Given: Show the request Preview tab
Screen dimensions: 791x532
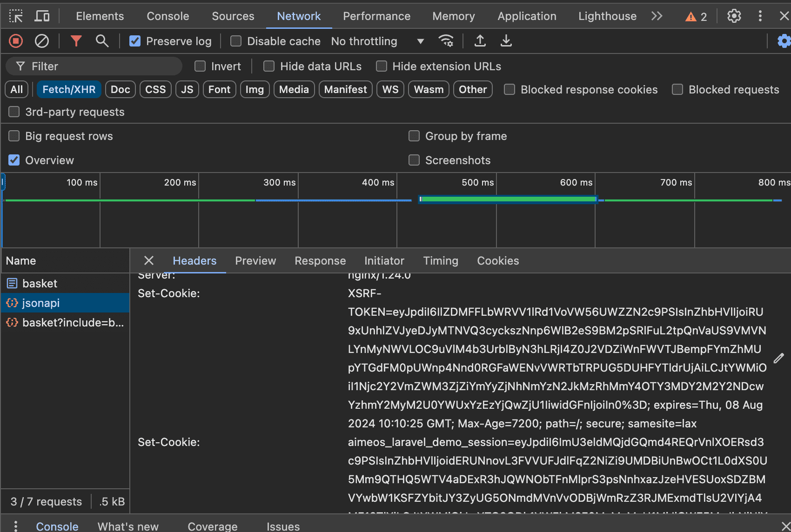Looking at the screenshot, I should [x=255, y=261].
